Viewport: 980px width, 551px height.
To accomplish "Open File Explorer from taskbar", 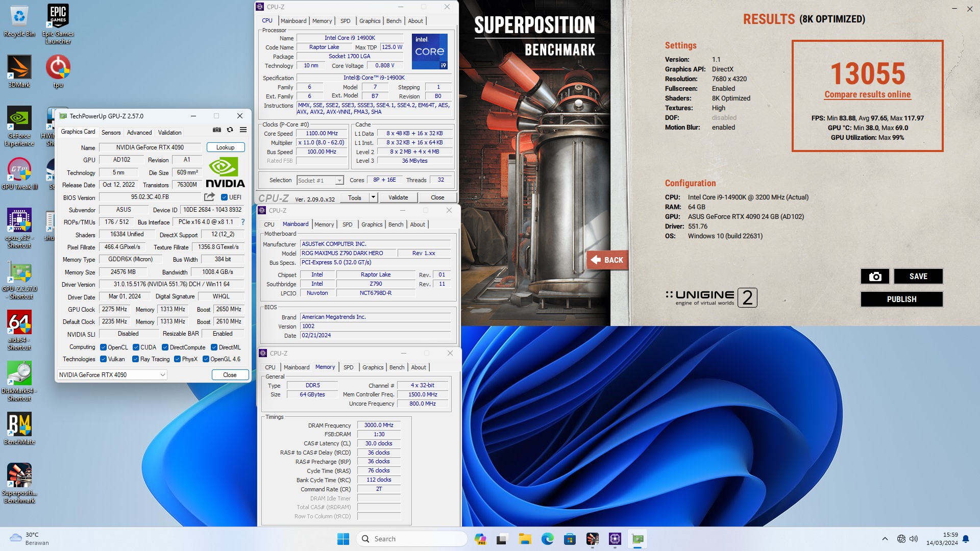I will pos(525,539).
